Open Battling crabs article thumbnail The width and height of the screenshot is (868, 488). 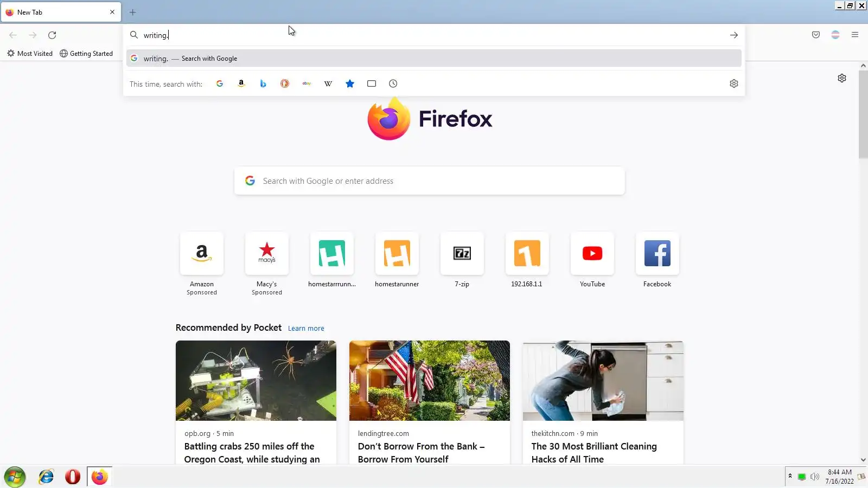point(256,381)
